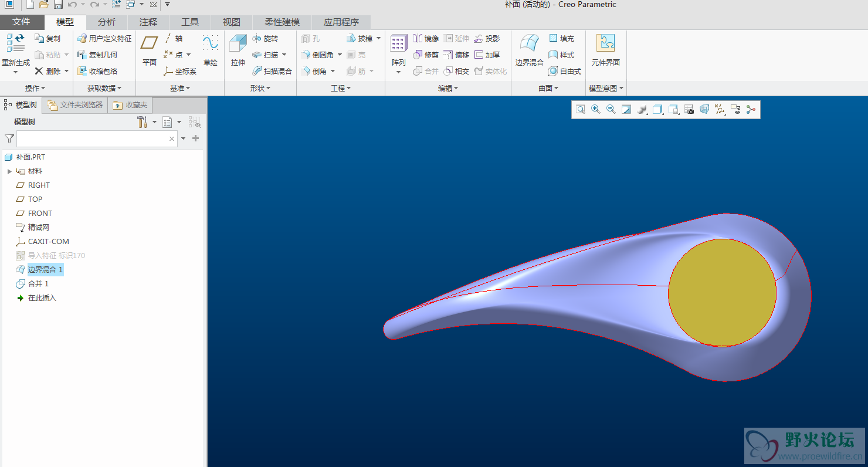868x467 pixels.
Task: Open the 曲面 group dropdown
Action: (548, 88)
